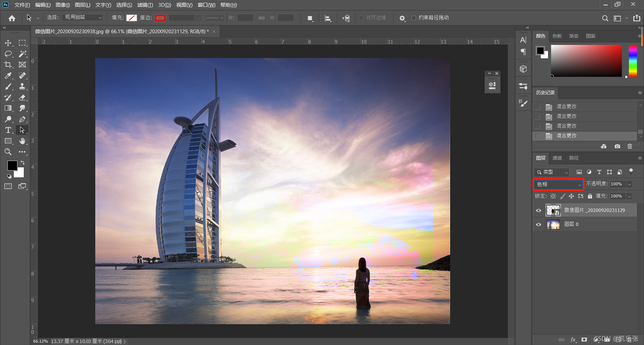Turn layer filtering on or off
644x345 pixels.
click(x=631, y=171)
